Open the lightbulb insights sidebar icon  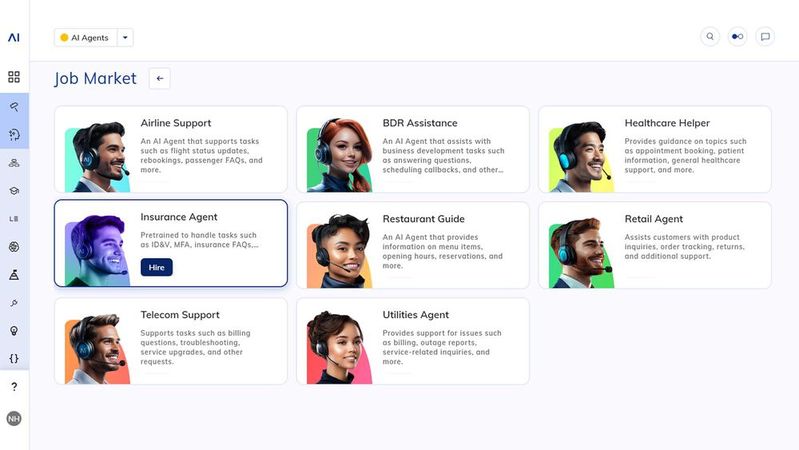[x=14, y=331]
